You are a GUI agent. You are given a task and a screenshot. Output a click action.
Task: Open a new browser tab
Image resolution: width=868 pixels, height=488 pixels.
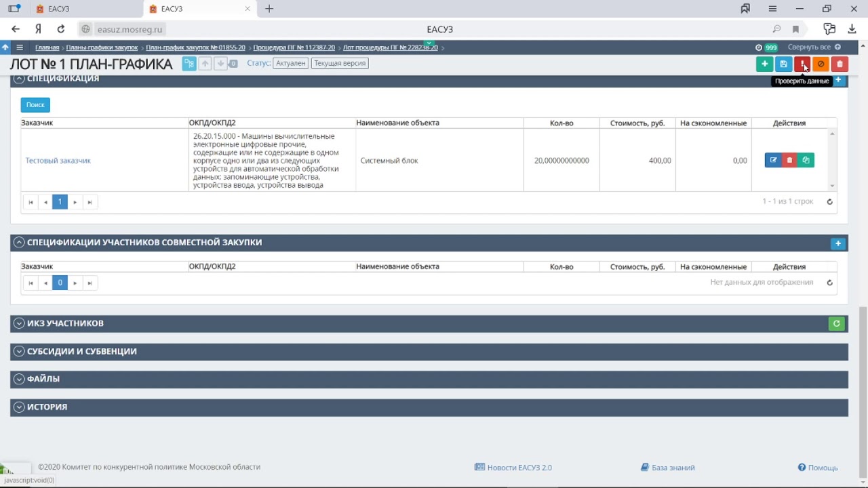tap(269, 9)
